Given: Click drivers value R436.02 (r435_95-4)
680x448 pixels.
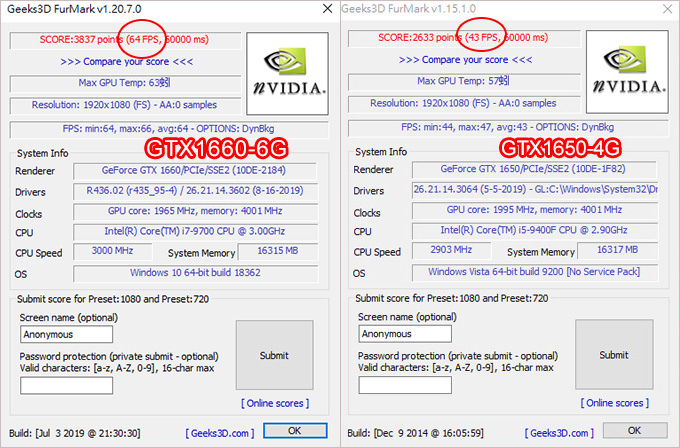Looking at the screenshot, I should click(195, 191).
